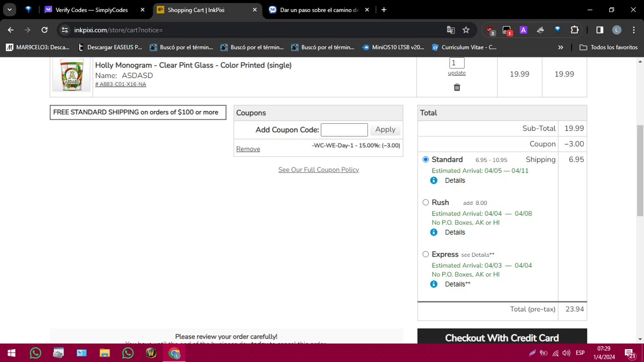Viewport: 644px width, 362px height.
Task: Toggle the browser side panel icon
Action: tap(600, 30)
